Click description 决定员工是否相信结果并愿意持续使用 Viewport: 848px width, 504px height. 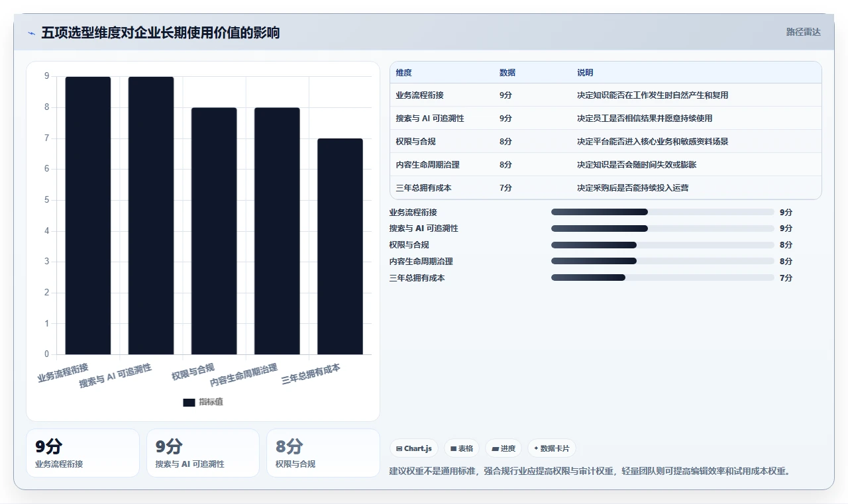click(645, 119)
